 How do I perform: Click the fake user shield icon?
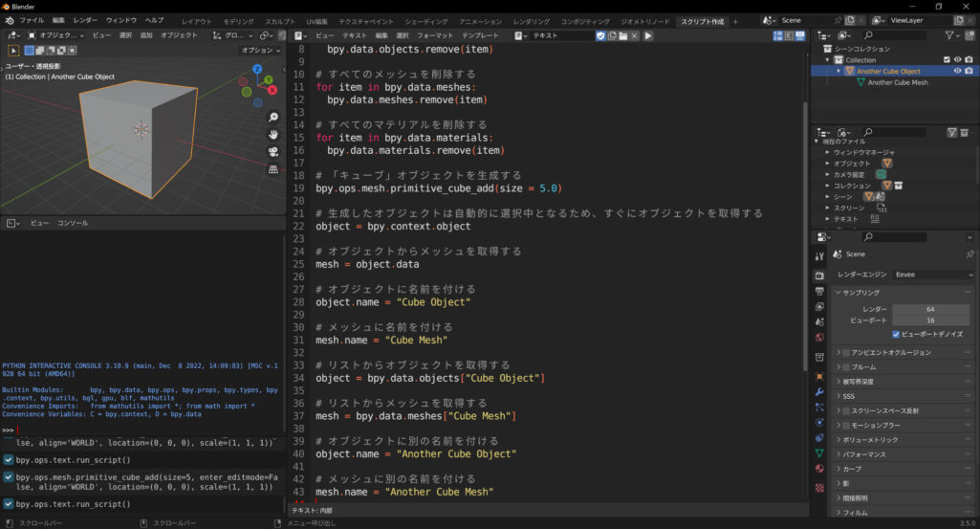[600, 35]
